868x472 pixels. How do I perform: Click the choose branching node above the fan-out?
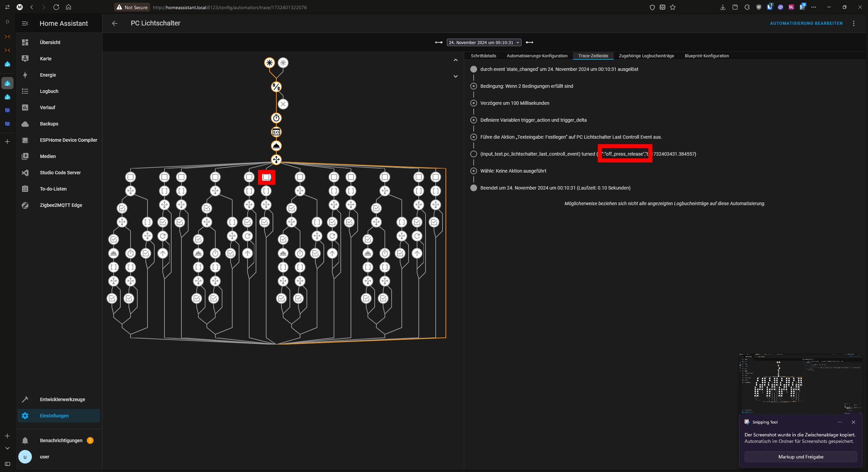[276, 159]
